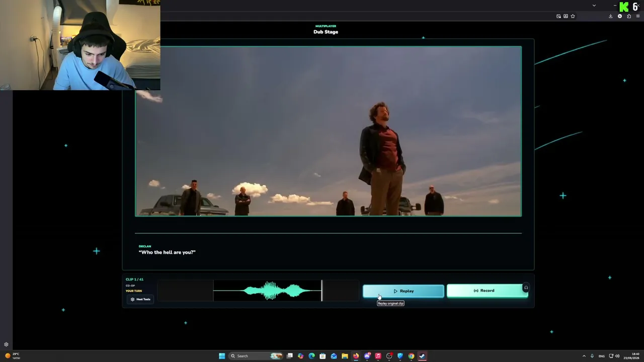The image size is (644, 362).
Task: Click the install-app icon in address bar
Action: [566, 16]
